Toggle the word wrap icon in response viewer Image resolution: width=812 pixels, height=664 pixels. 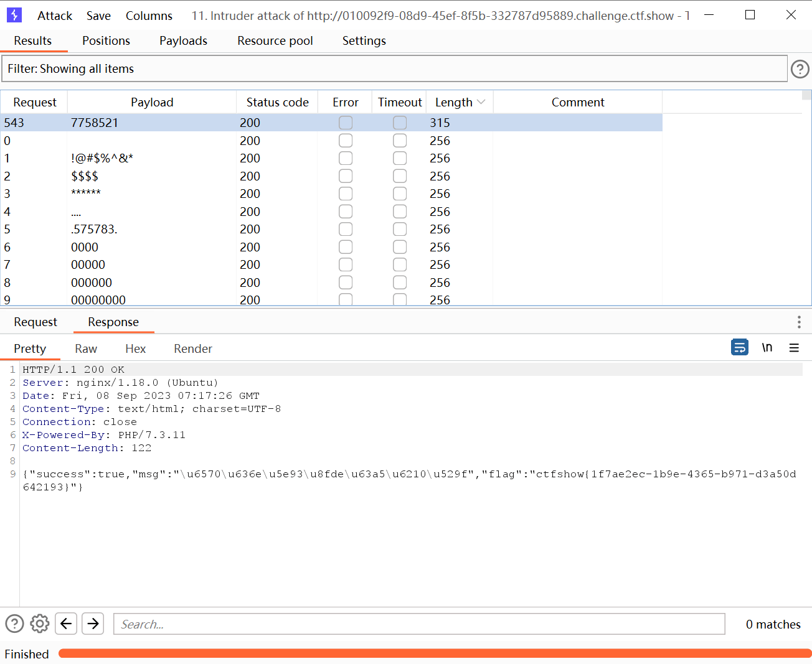[x=739, y=347]
